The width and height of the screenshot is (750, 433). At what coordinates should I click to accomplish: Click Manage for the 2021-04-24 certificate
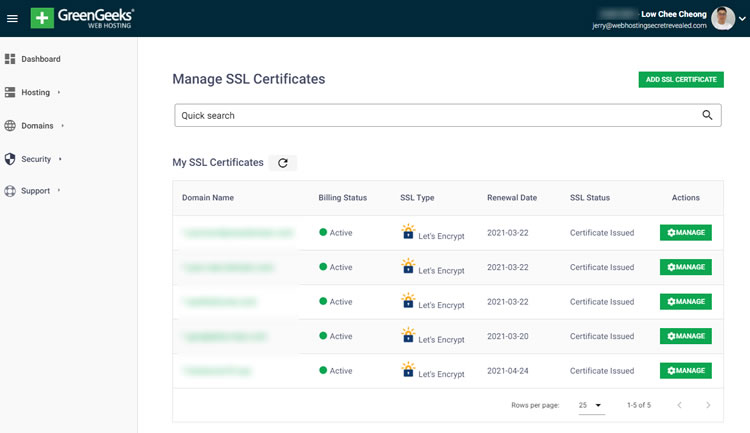[685, 370]
